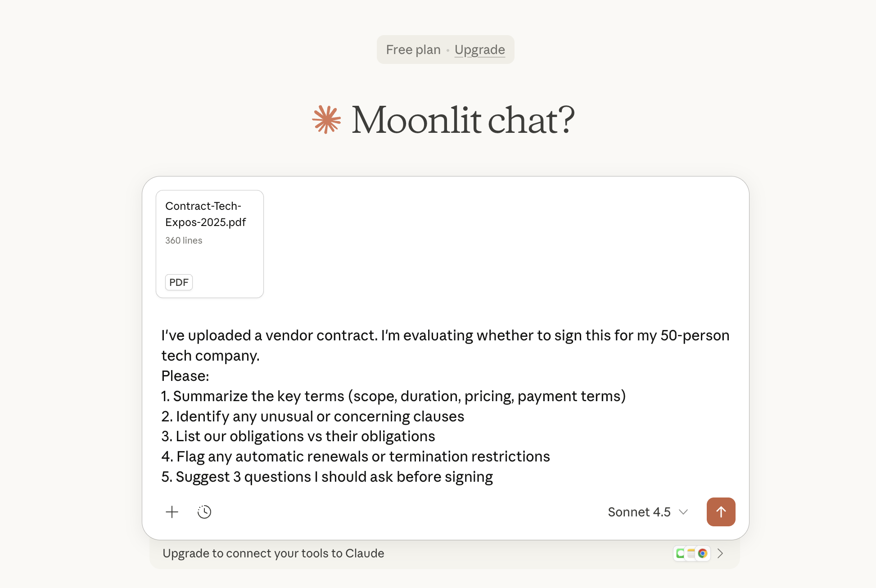Image resolution: width=876 pixels, height=588 pixels.
Task: Click the yellow Notes icon in the tools banner
Action: pyautogui.click(x=691, y=553)
